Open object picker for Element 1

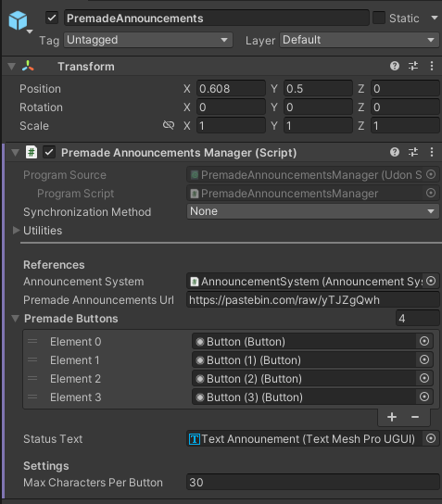[424, 359]
